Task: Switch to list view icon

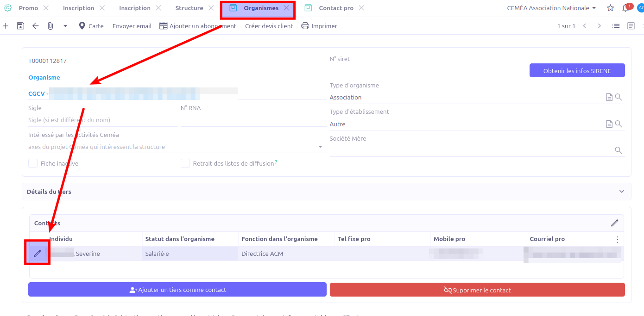Action: (616, 26)
